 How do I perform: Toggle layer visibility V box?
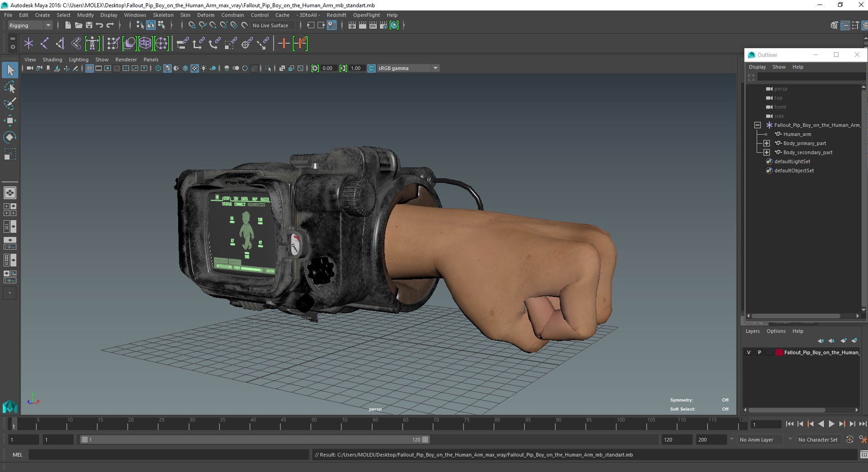tap(749, 352)
